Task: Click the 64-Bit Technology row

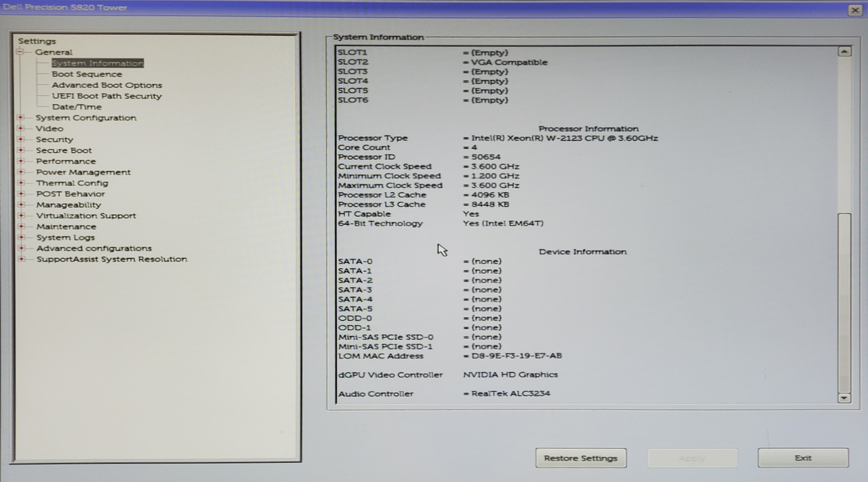Action: [441, 224]
